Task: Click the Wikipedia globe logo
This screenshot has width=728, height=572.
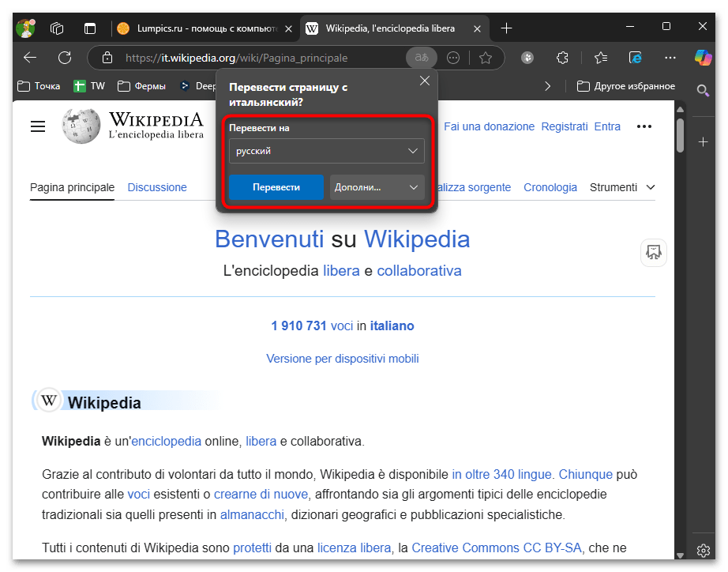Action: pos(81,126)
